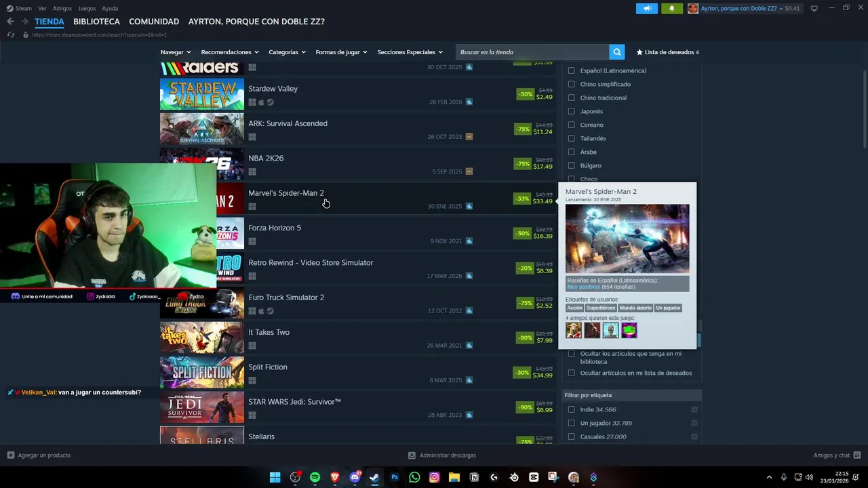The width and height of the screenshot is (868, 488).
Task: Open Notion from the taskbar
Action: [x=474, y=477]
